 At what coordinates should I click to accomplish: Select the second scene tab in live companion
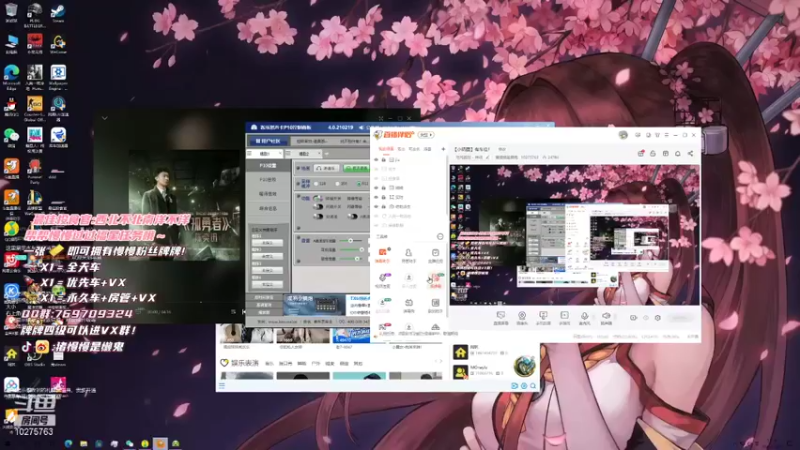401,149
